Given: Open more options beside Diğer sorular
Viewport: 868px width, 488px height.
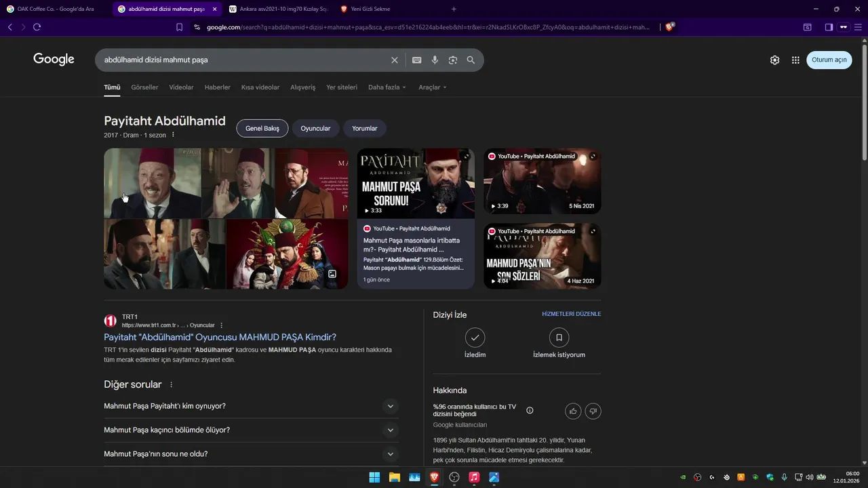Looking at the screenshot, I should [x=171, y=385].
